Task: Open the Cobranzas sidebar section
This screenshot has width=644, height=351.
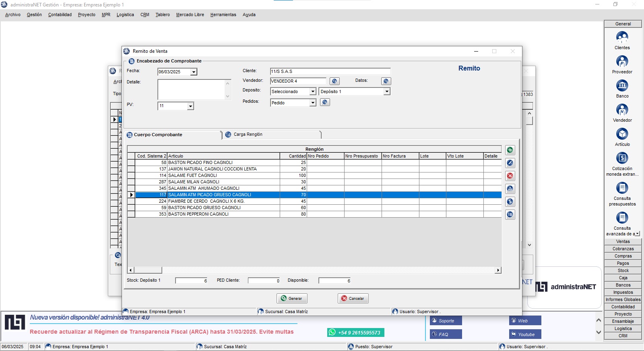Action: pyautogui.click(x=623, y=249)
